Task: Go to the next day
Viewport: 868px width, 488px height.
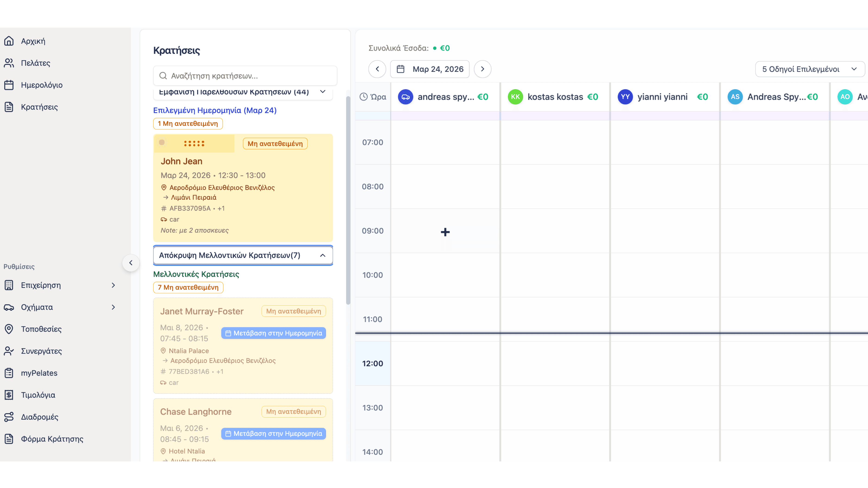Action: (x=483, y=69)
